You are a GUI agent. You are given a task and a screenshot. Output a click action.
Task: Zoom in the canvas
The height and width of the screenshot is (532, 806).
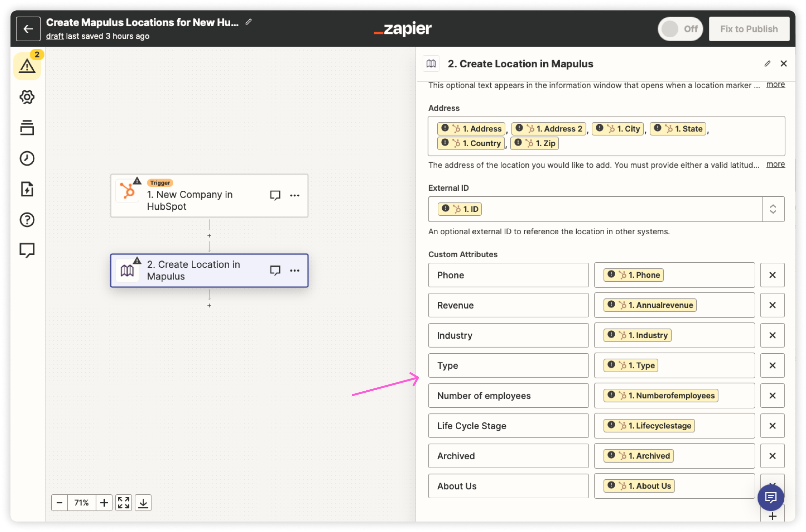pos(104,503)
